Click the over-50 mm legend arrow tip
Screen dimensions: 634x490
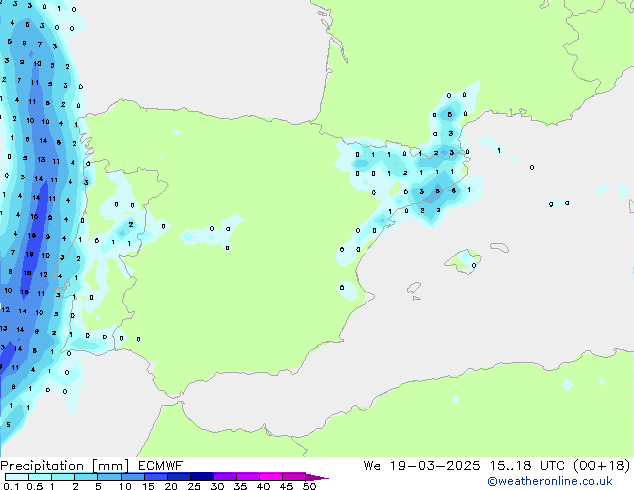[317, 477]
